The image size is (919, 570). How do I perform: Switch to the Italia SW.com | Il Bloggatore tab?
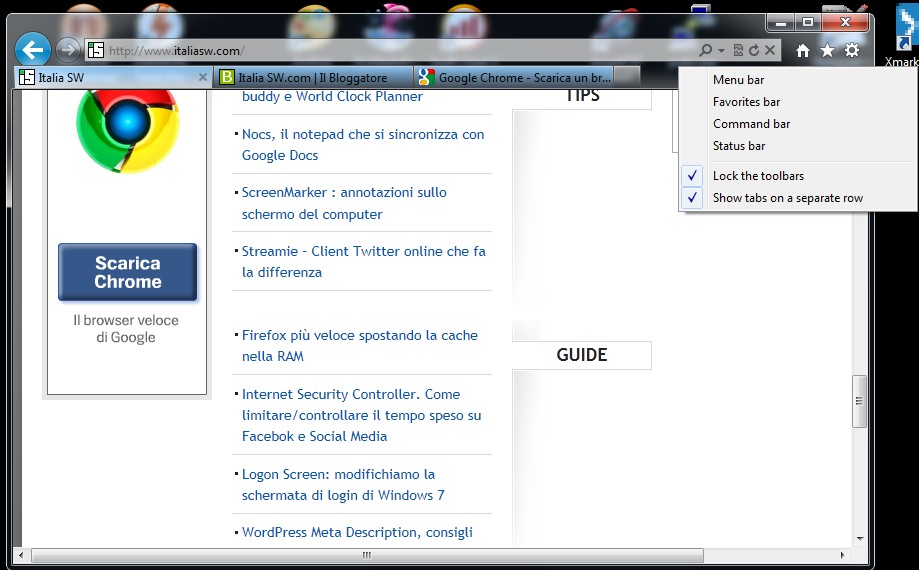[312, 77]
